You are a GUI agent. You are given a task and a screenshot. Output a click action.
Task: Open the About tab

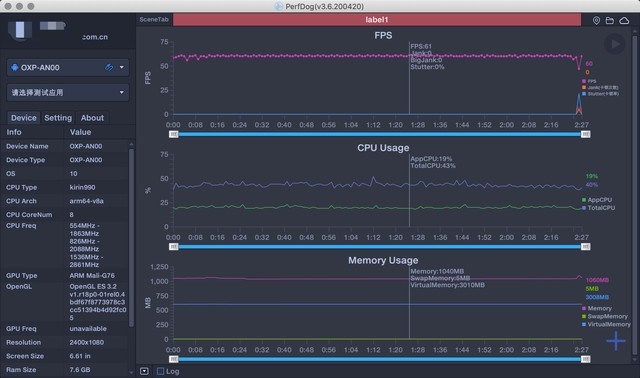[92, 118]
